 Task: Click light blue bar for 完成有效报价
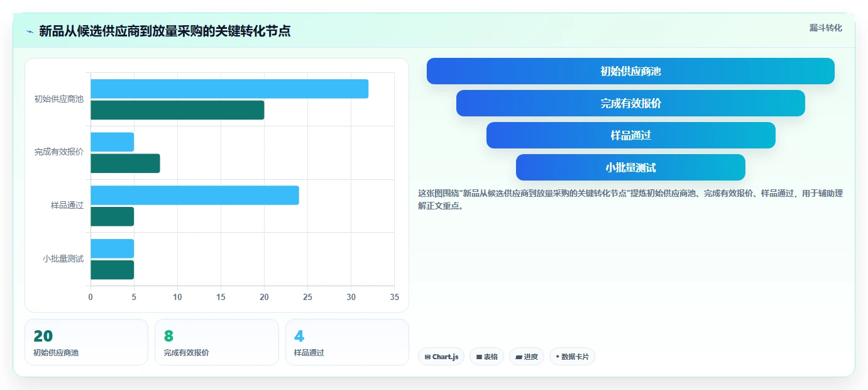pyautogui.click(x=112, y=142)
